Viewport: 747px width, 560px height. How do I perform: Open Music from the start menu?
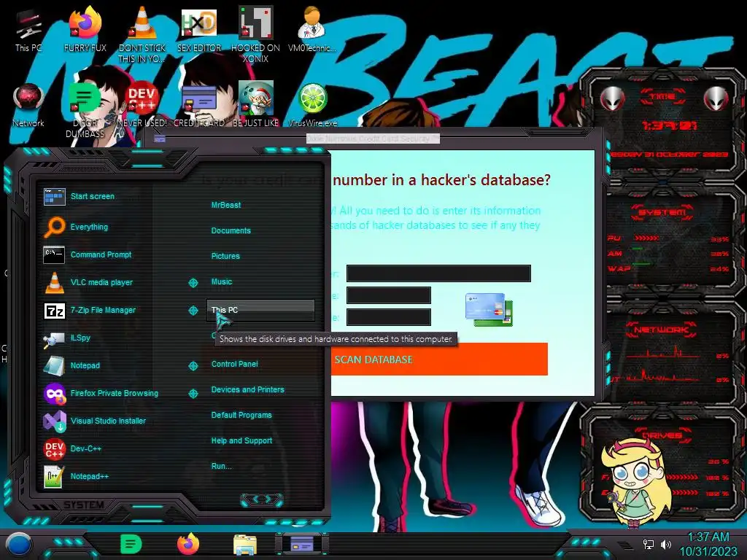coord(222,282)
